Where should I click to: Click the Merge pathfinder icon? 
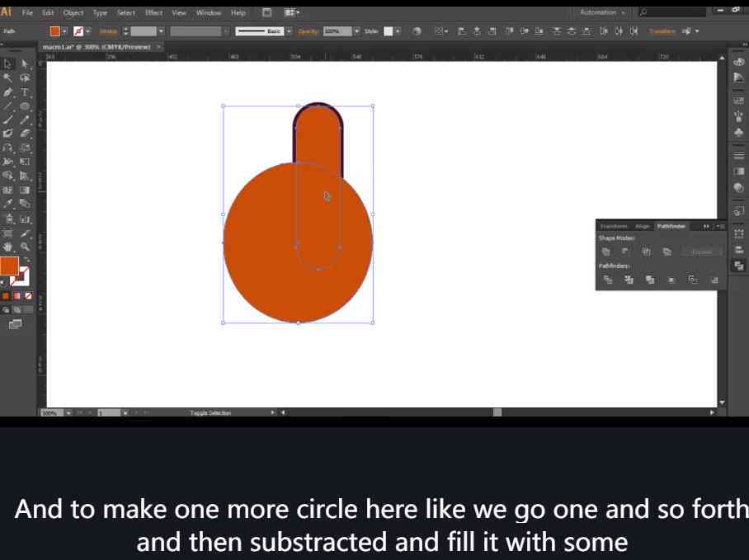(x=650, y=280)
